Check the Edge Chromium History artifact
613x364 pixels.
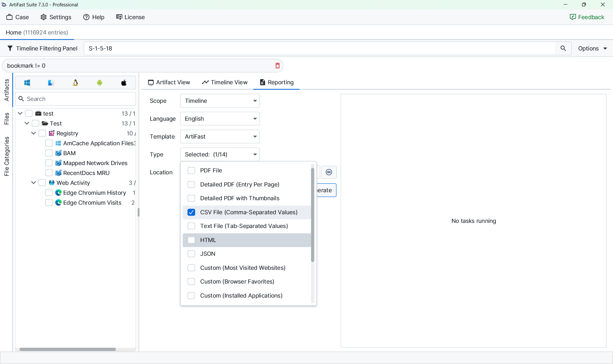click(49, 193)
